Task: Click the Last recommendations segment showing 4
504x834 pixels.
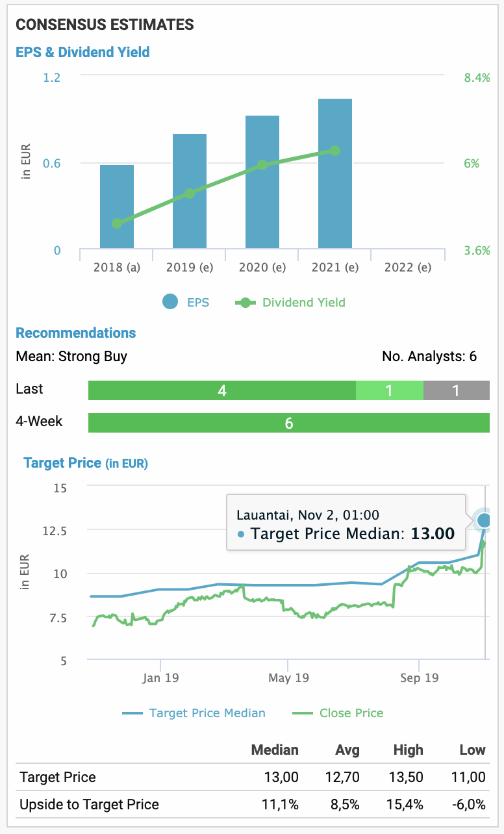Action: tap(222, 390)
